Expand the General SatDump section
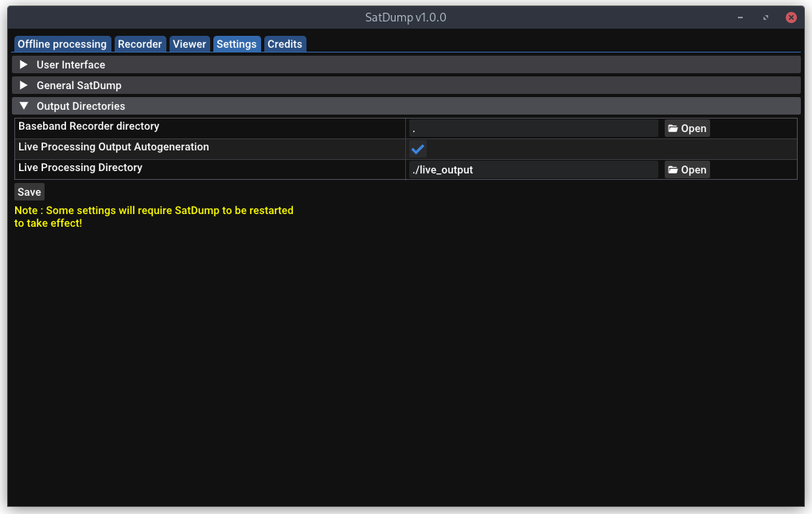Image resolution: width=812 pixels, height=514 pixels. point(406,85)
